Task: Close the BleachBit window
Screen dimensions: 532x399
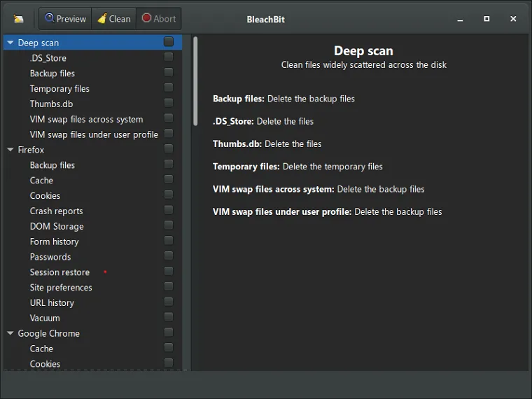Action: click(513, 19)
